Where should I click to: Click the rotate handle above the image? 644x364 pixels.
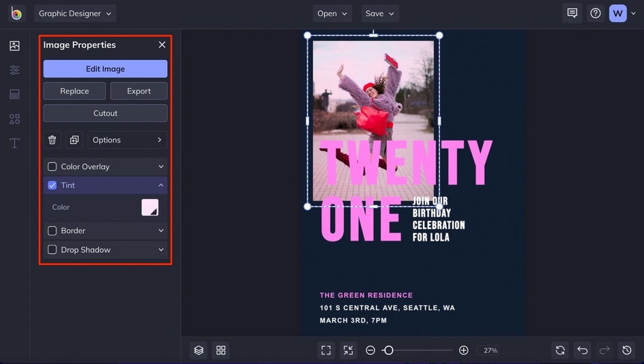click(x=373, y=31)
